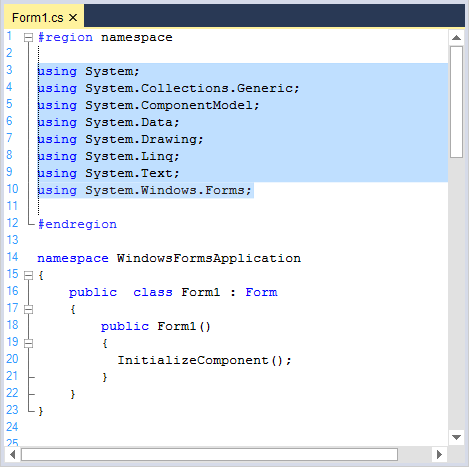Click 'System.Text;' in the code
This screenshot has height=467, width=469.
(132, 173)
